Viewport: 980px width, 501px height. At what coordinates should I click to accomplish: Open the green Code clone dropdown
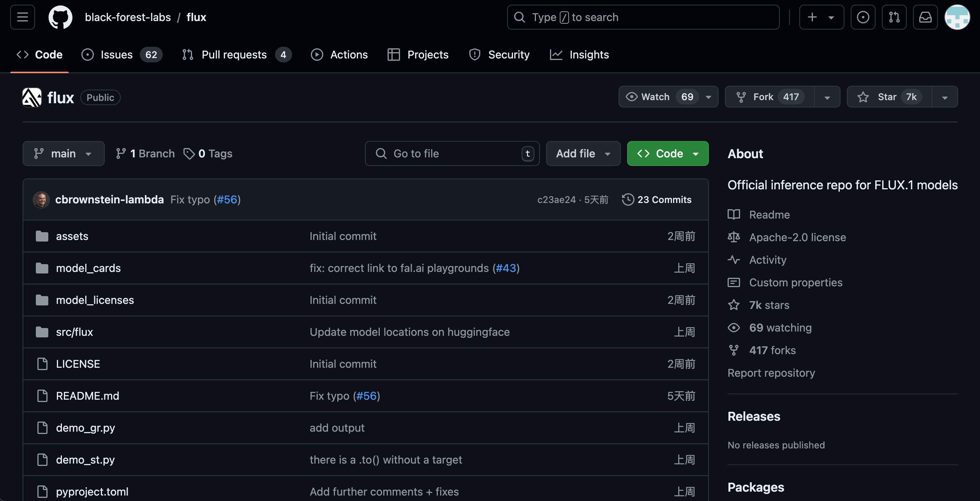[668, 153]
